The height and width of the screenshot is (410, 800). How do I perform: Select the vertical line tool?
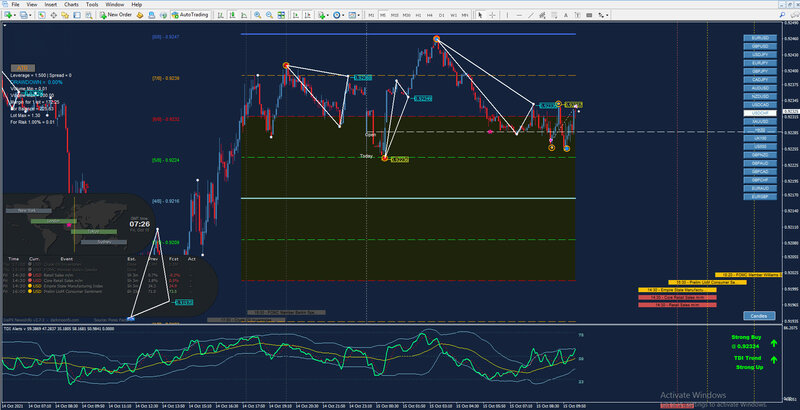click(x=507, y=15)
